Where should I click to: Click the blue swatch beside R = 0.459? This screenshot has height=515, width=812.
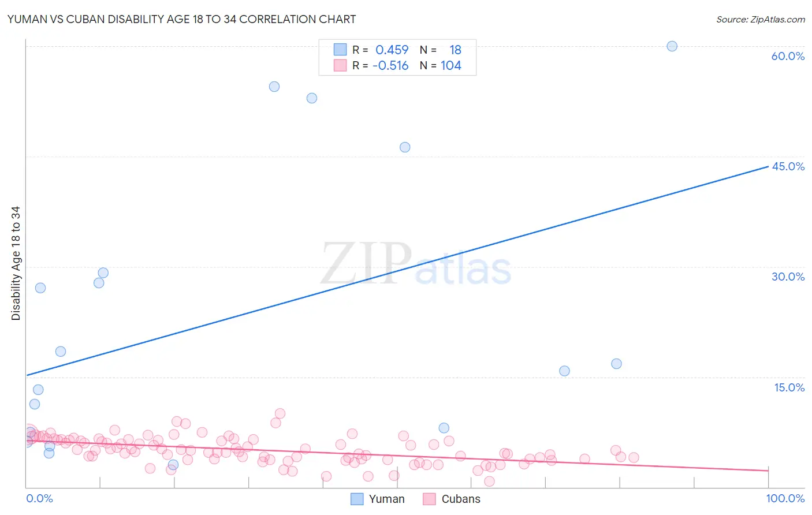tap(340, 50)
